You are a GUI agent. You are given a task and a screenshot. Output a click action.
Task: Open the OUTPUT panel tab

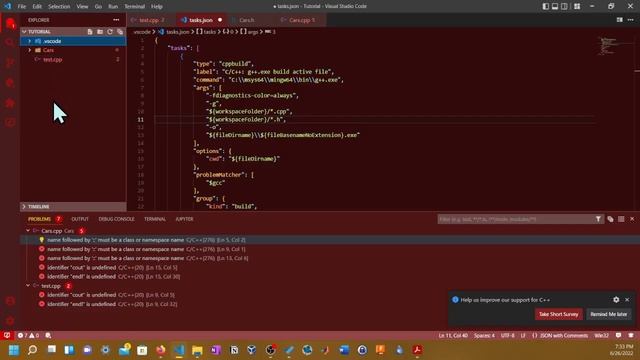point(80,219)
